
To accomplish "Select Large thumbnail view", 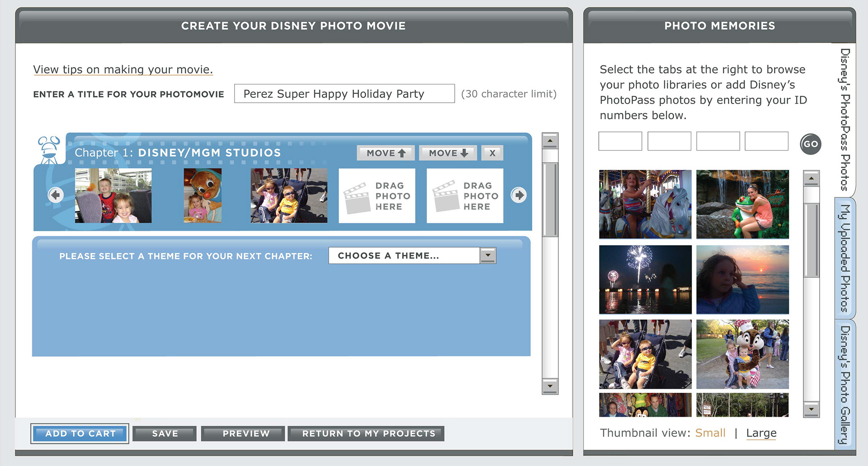I will coord(761,433).
